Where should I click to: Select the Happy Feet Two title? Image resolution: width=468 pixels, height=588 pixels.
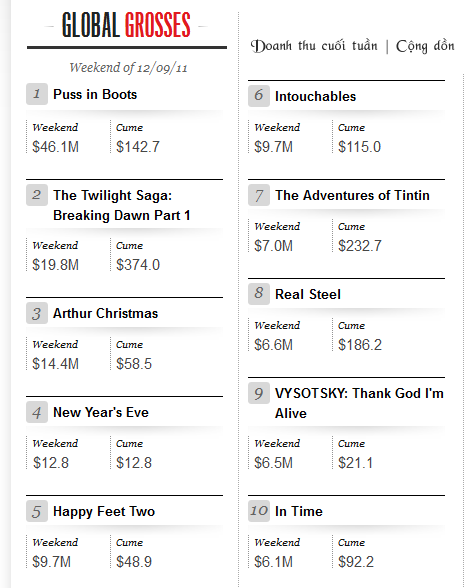[104, 512]
